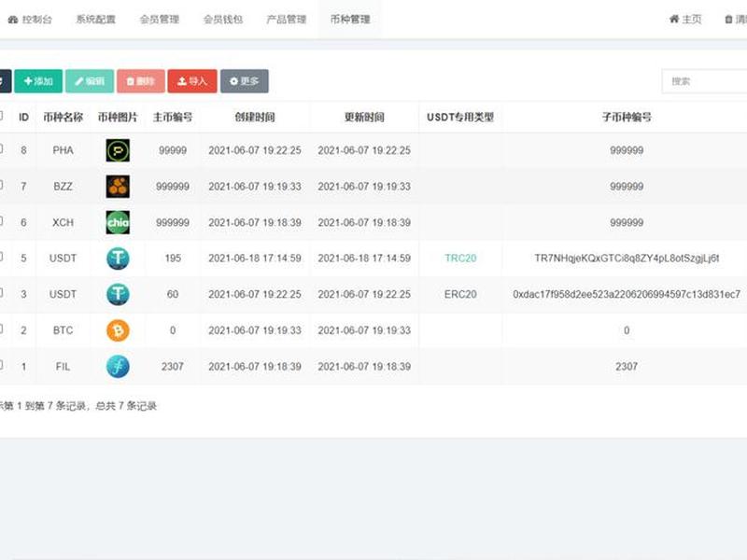Tick the checkbox for FIL row

(1, 365)
